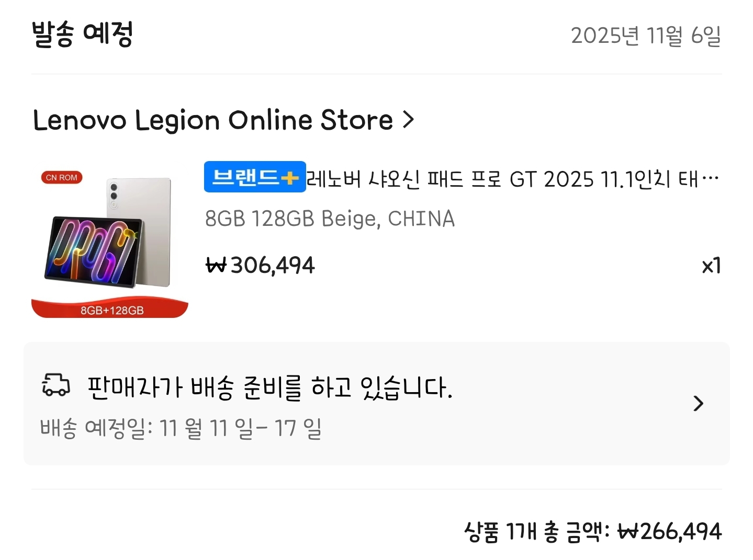Image resolution: width=753 pixels, height=560 pixels.
Task: Click the 총 금액 ₩266,494 total
Action: coord(633,532)
